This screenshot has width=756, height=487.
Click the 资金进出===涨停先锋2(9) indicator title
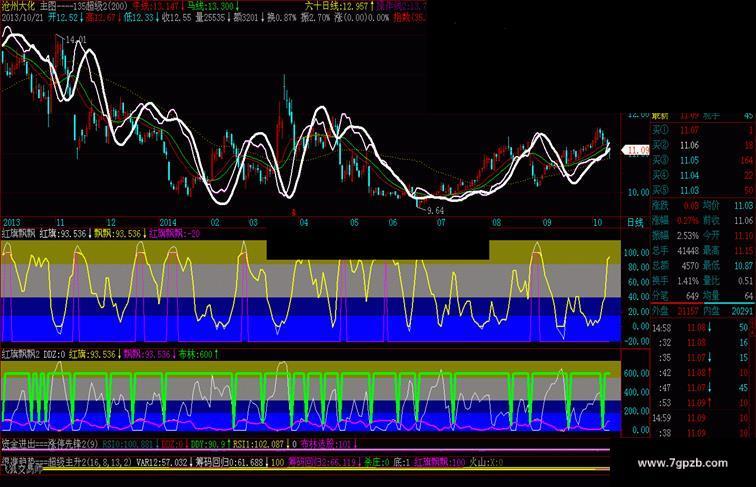click(x=50, y=444)
